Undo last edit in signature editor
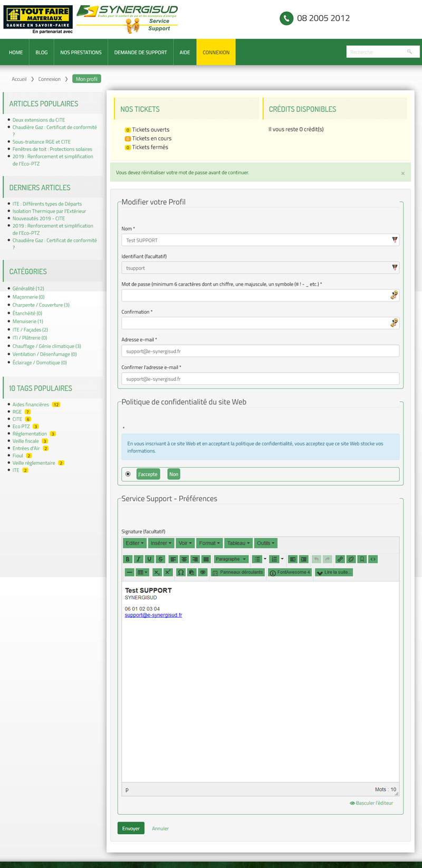 point(316,559)
